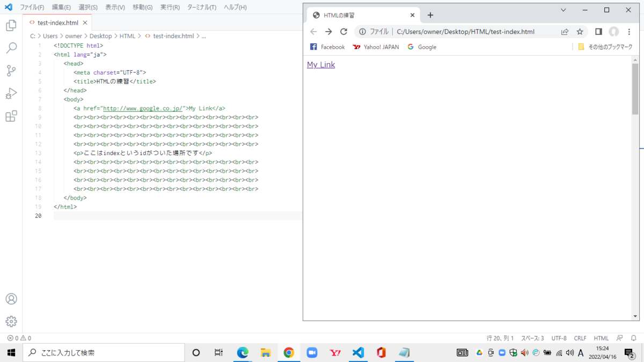Open the Source Control view
The height and width of the screenshot is (362, 644).
[x=11, y=71]
